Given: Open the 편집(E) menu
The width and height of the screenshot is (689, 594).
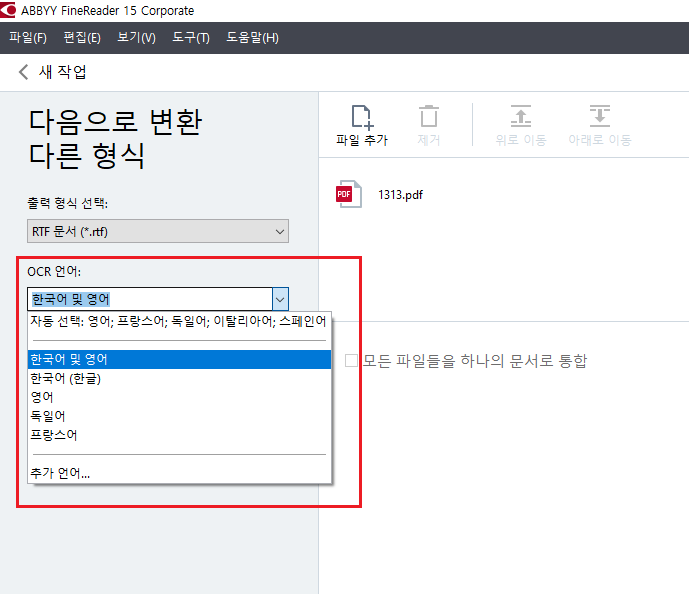Looking at the screenshot, I should tap(82, 38).
